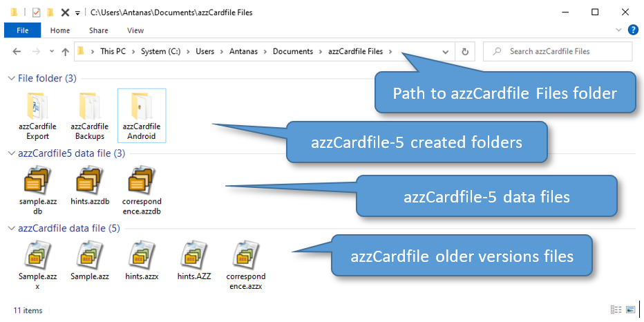
Task: Open the address bar previous locations dropdown
Action: pyautogui.click(x=445, y=52)
